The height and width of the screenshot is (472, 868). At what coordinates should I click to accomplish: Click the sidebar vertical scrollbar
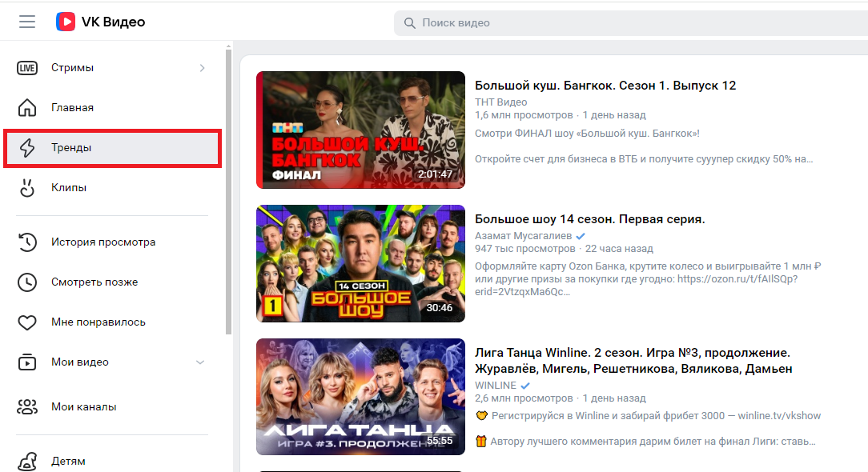pyautogui.click(x=229, y=192)
